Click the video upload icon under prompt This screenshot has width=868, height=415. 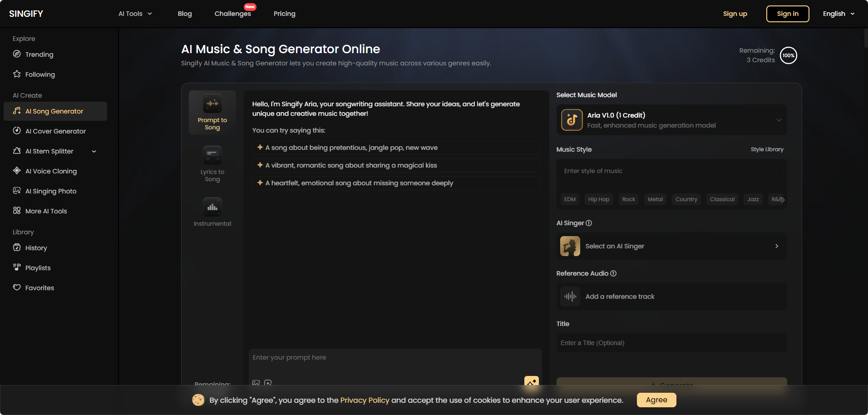268,383
